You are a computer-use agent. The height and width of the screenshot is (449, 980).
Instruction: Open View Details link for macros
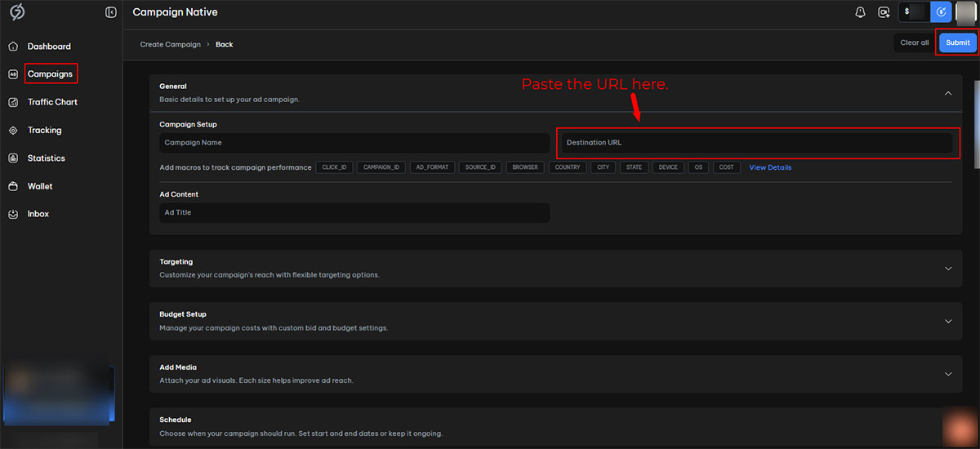coord(770,167)
